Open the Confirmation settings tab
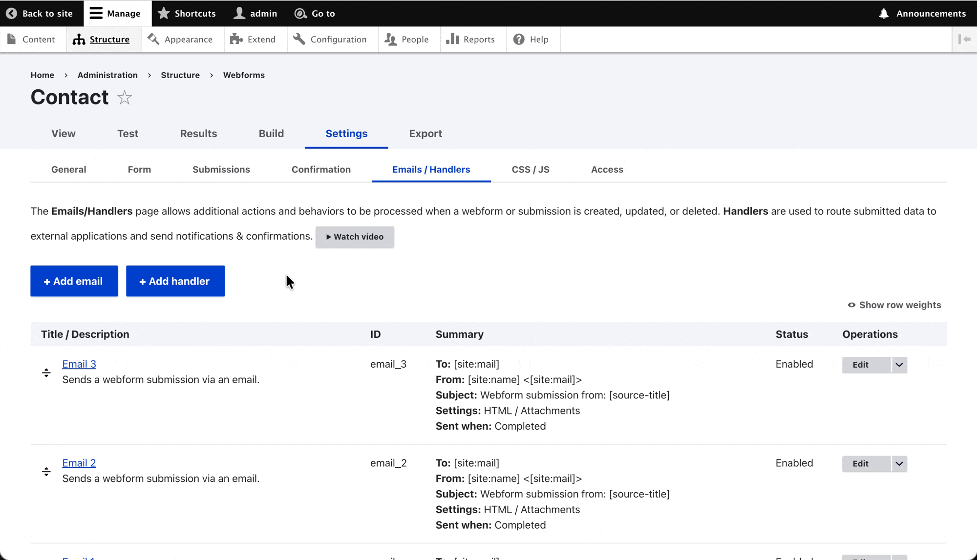 (321, 170)
